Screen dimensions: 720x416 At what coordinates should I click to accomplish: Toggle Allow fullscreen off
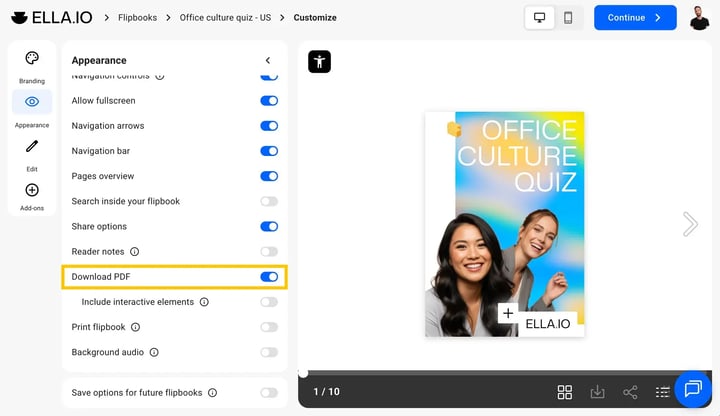pos(269,101)
